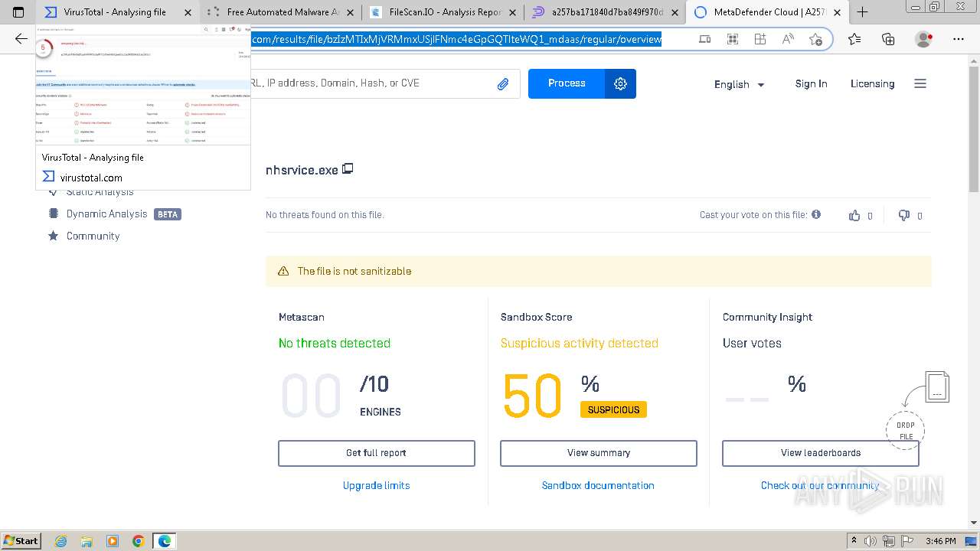The image size is (980, 551).
Task: Close the MetaDefender Cloud tab
Action: tap(837, 12)
